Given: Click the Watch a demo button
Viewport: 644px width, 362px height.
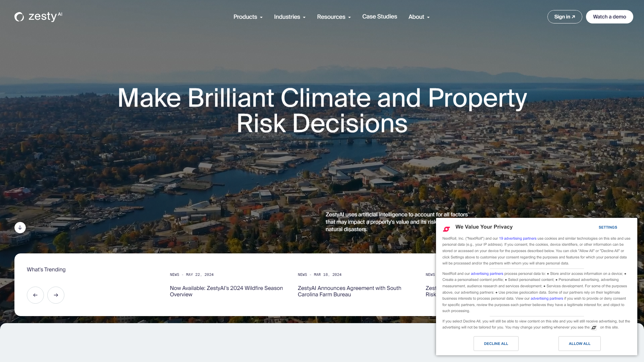Looking at the screenshot, I should pyautogui.click(x=609, y=17).
